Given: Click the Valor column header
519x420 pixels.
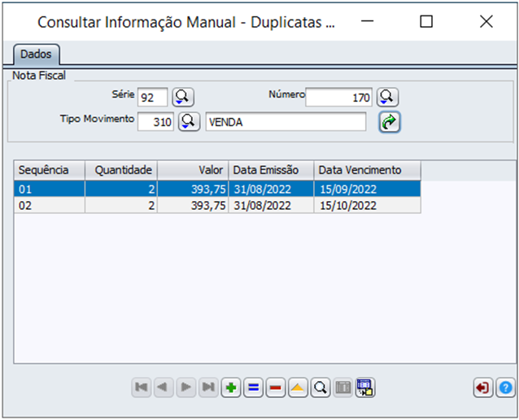Looking at the screenshot, I should click(193, 170).
